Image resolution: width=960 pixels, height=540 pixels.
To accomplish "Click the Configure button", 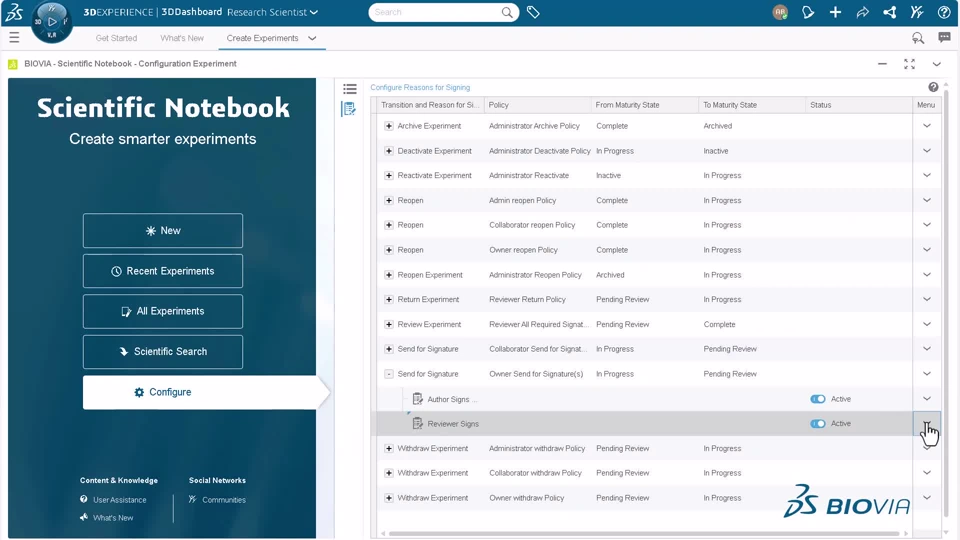I will [163, 392].
